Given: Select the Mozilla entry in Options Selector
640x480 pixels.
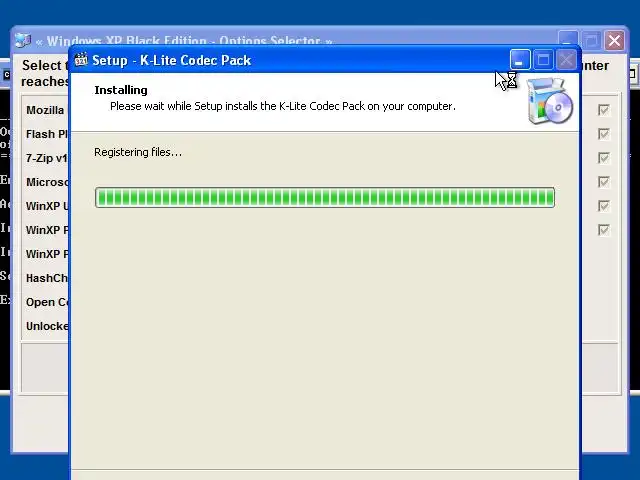Looking at the screenshot, I should point(45,110).
